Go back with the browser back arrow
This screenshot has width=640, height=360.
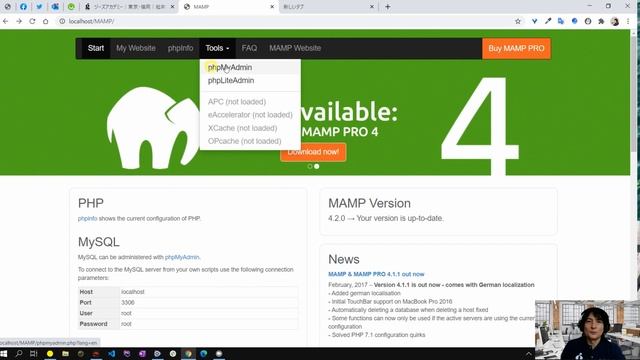tap(6, 21)
